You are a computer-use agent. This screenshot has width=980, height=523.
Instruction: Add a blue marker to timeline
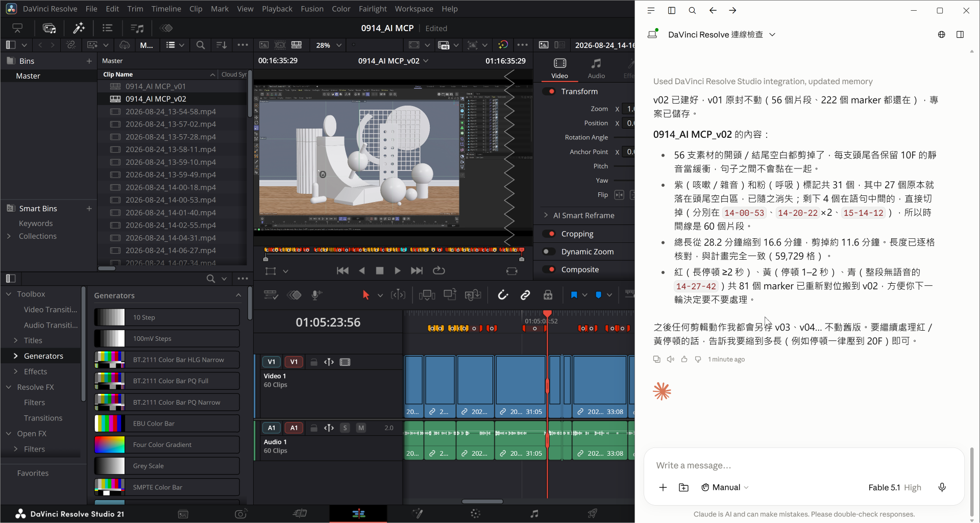599,295
